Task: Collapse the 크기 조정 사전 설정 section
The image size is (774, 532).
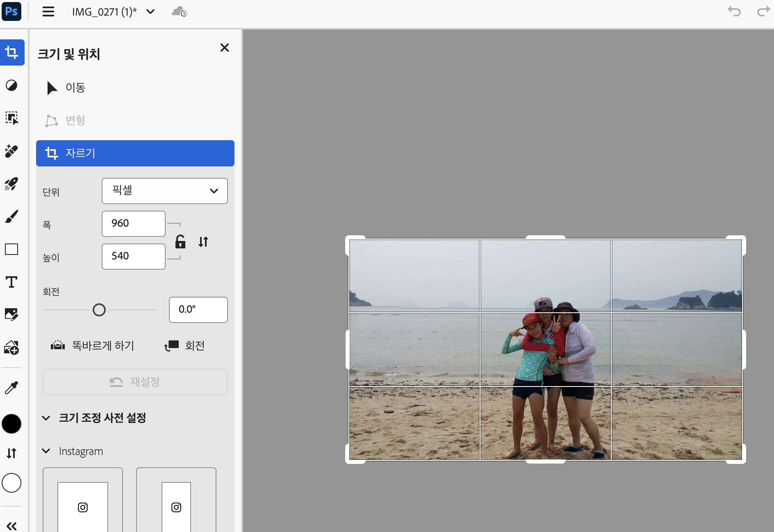Action: pos(46,418)
